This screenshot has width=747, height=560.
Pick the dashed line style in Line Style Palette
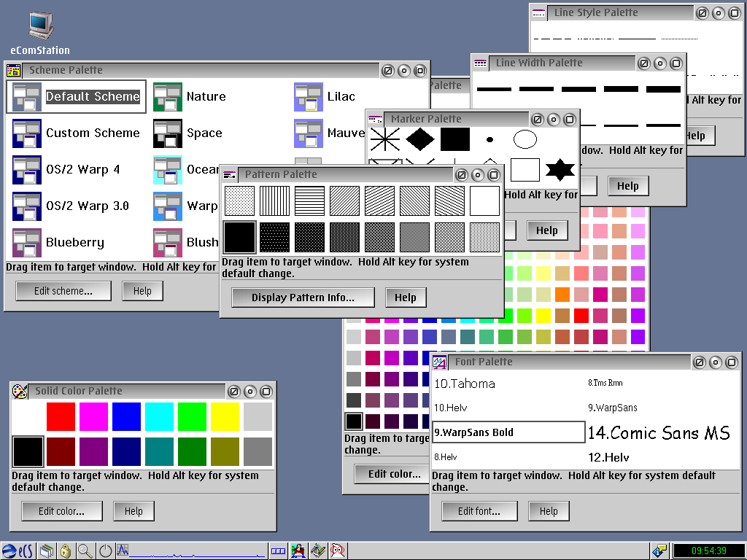point(552,39)
